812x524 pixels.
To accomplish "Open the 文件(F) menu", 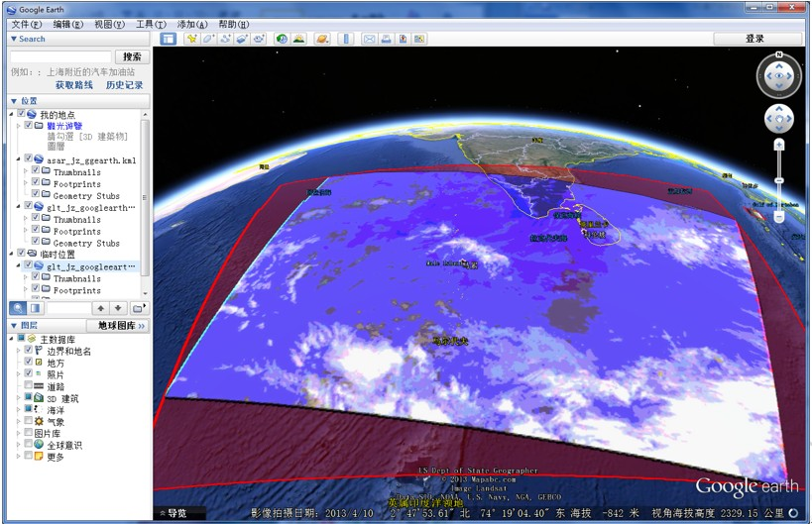I will click(x=27, y=25).
